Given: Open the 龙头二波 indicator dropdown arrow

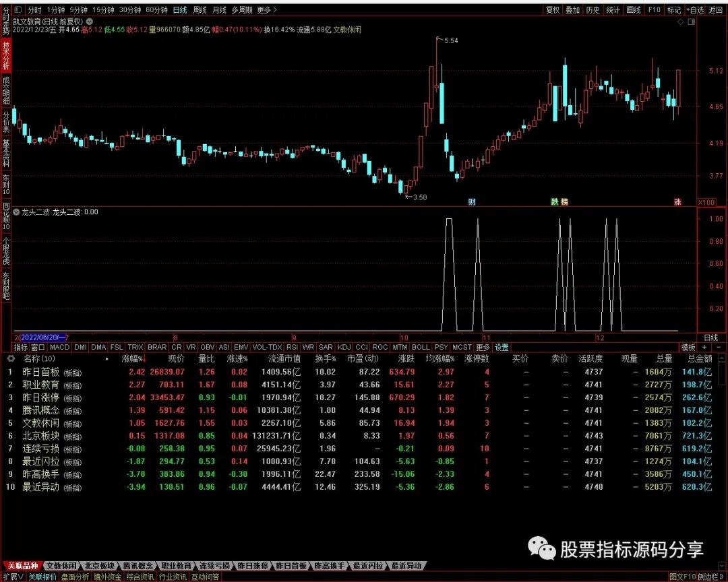Looking at the screenshot, I should [x=17, y=212].
